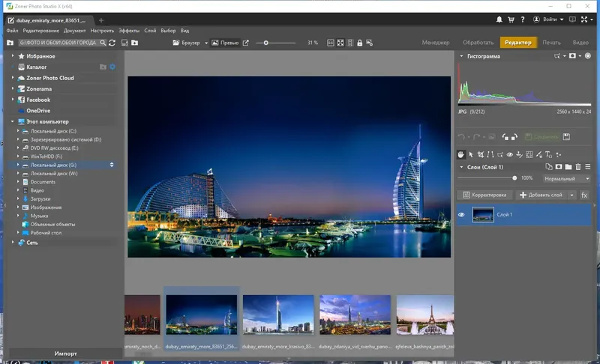Viewport: 600px width, 364px height.
Task: Expand the Избранное tree node
Action: (x=13, y=56)
